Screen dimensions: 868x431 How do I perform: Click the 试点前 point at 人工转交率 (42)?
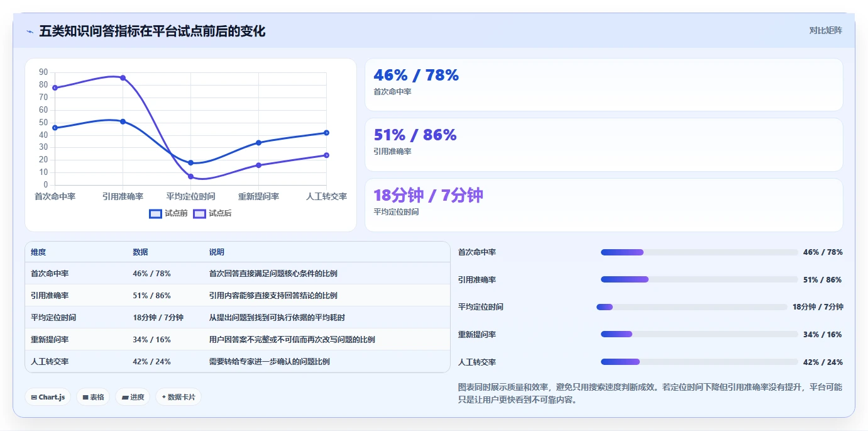(326, 133)
